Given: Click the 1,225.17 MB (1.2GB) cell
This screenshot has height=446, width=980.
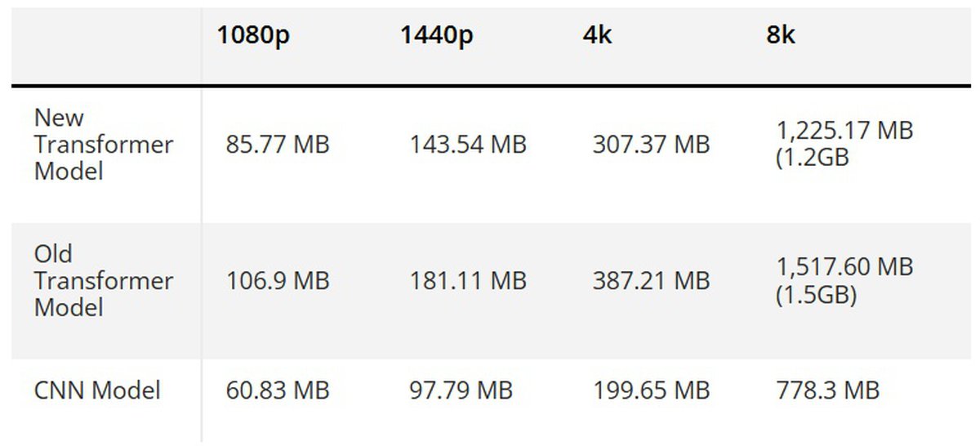Looking at the screenshot, I should (x=844, y=143).
